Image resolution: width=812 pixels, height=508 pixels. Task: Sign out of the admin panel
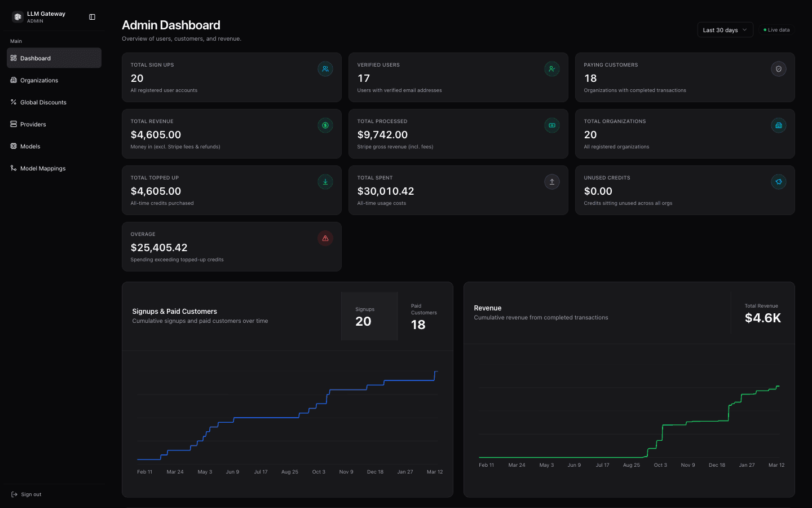26,494
